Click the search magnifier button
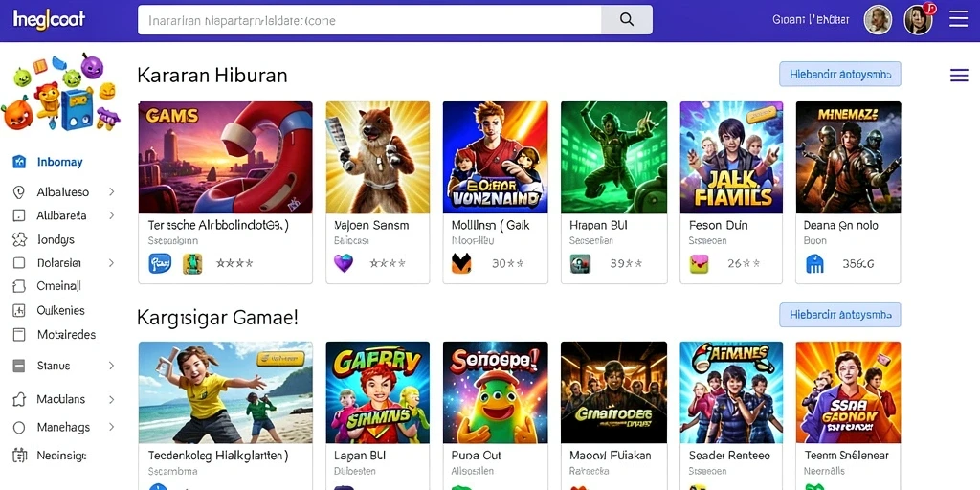This screenshot has height=490, width=980. 627,20
